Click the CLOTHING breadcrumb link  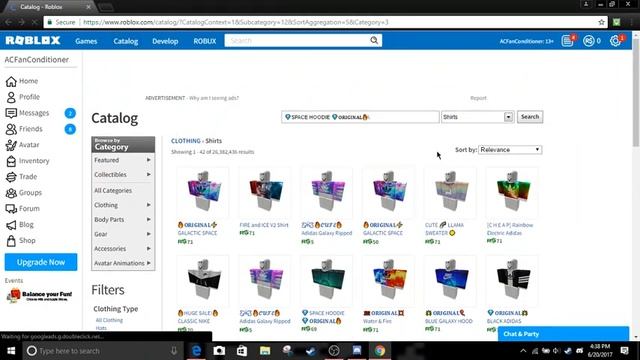pos(186,141)
